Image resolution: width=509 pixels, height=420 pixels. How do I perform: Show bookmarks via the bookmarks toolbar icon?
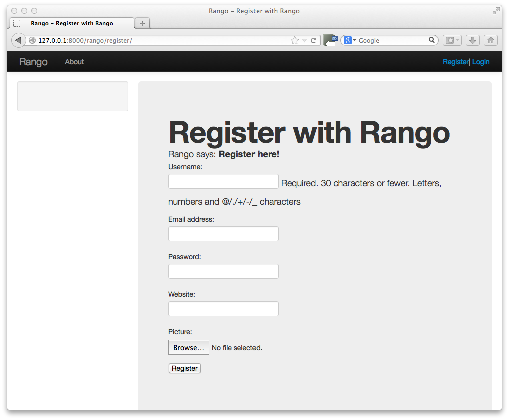[x=450, y=40]
